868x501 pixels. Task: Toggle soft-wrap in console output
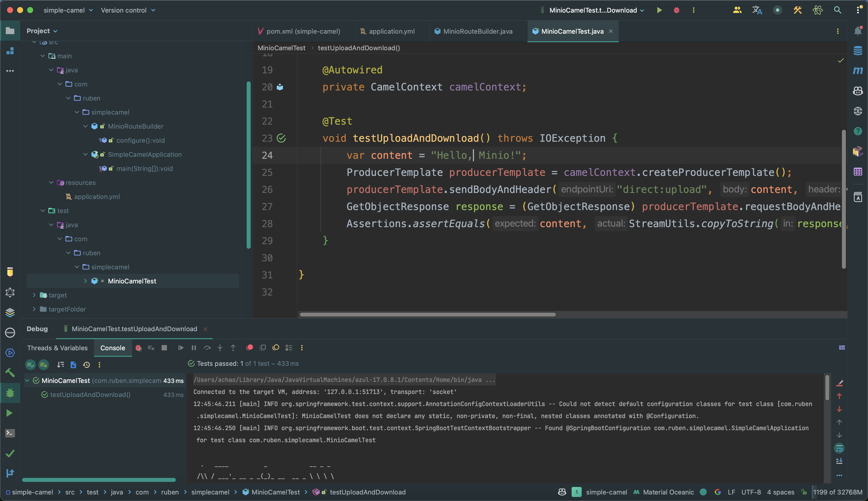pos(839,448)
